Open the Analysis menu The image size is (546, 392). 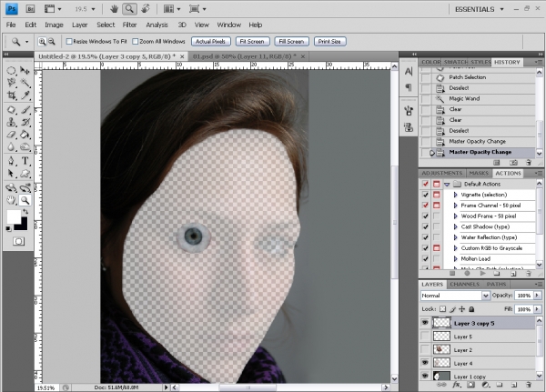point(157,25)
